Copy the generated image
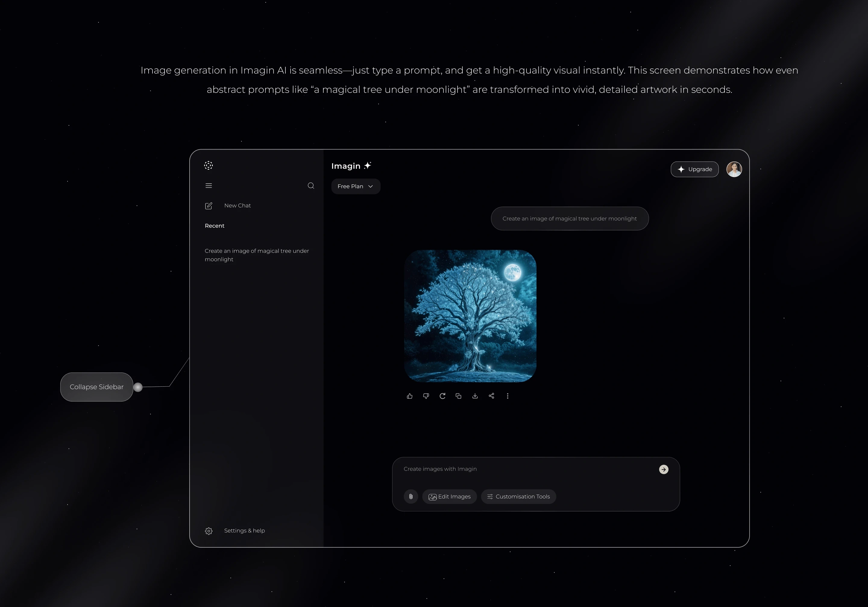Viewport: 868px width, 607px height. tap(458, 396)
